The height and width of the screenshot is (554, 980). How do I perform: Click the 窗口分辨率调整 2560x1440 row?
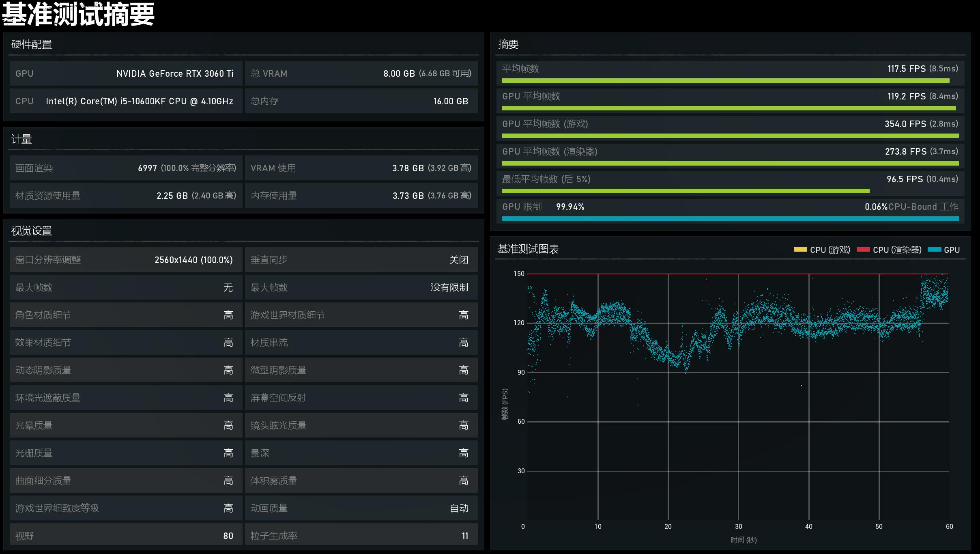[x=126, y=260]
